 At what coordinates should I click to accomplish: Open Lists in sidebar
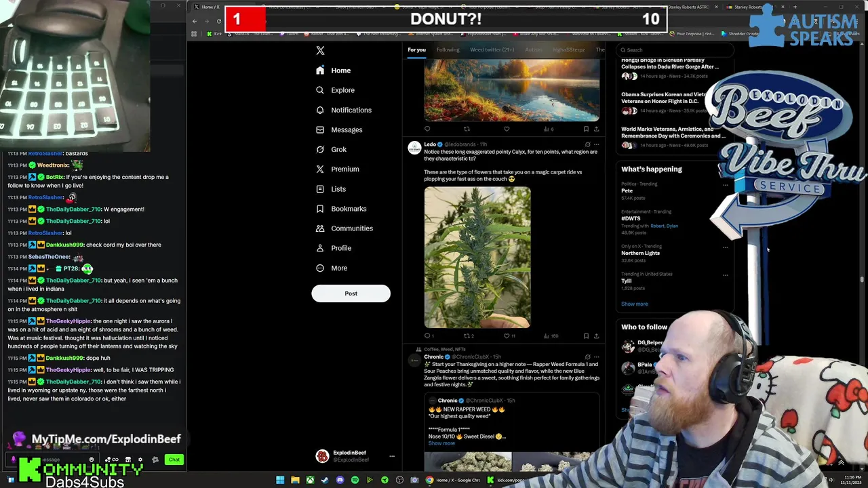point(330,189)
